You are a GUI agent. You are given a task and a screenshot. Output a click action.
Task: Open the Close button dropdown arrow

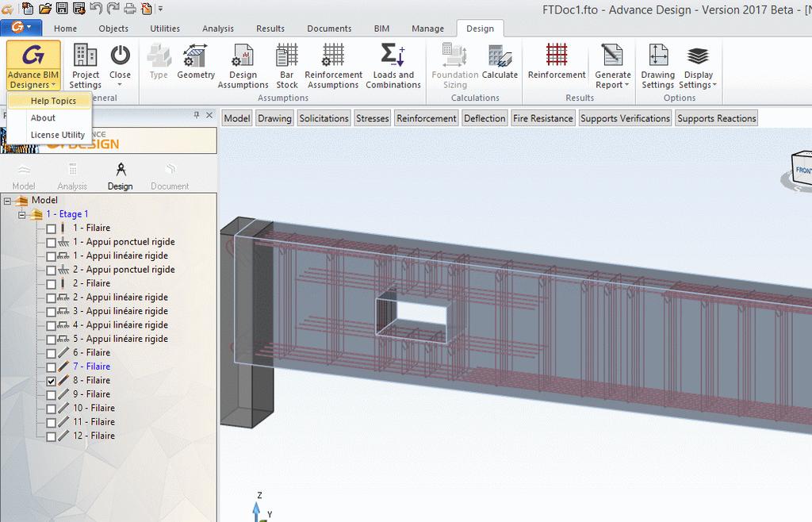pos(120,84)
